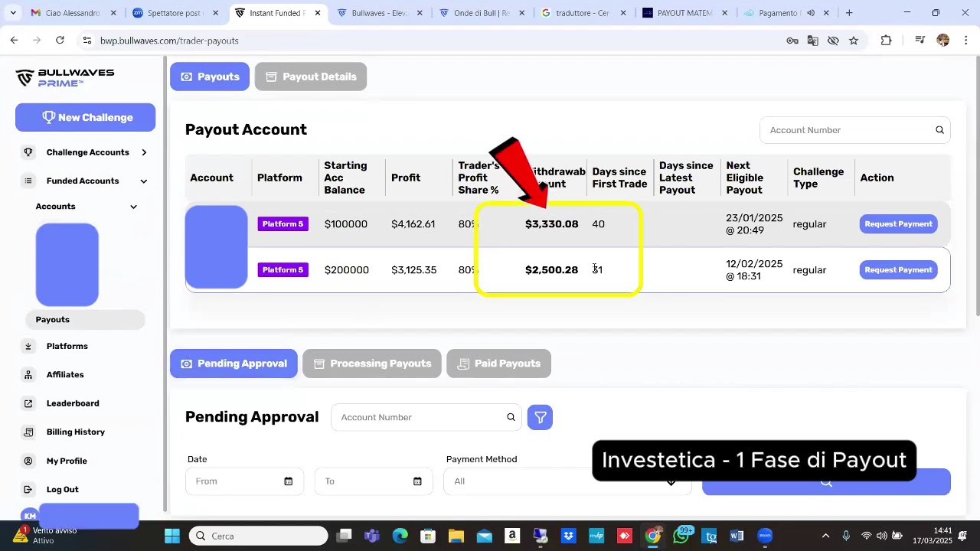The height and width of the screenshot is (551, 980).
Task: Click the New Challenge button
Action: 85,117
